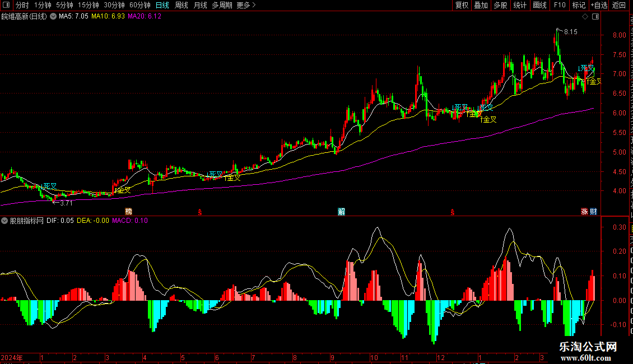Click the 3.71 low price label

pos(66,203)
